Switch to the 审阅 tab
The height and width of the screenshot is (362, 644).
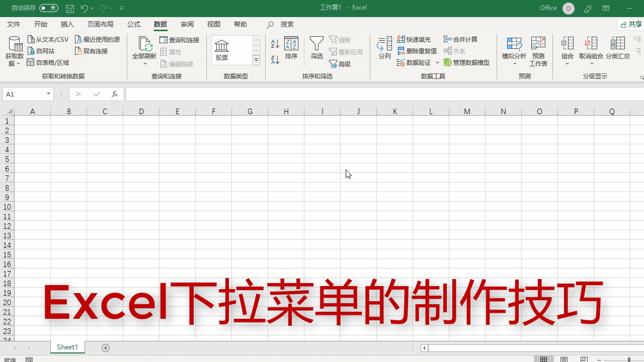(x=187, y=25)
